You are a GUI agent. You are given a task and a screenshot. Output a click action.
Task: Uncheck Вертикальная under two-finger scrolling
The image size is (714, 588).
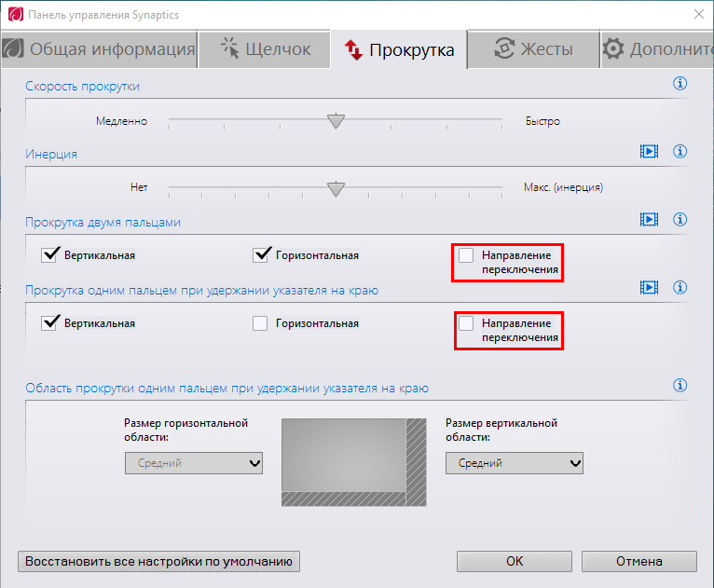[49, 254]
